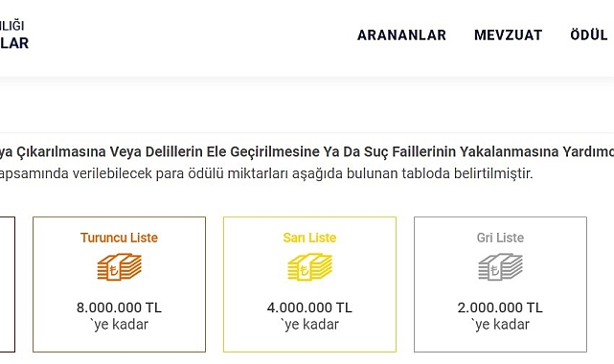Open the MEVZUAT menu item
Screen dimensions: 614x364
509,35
